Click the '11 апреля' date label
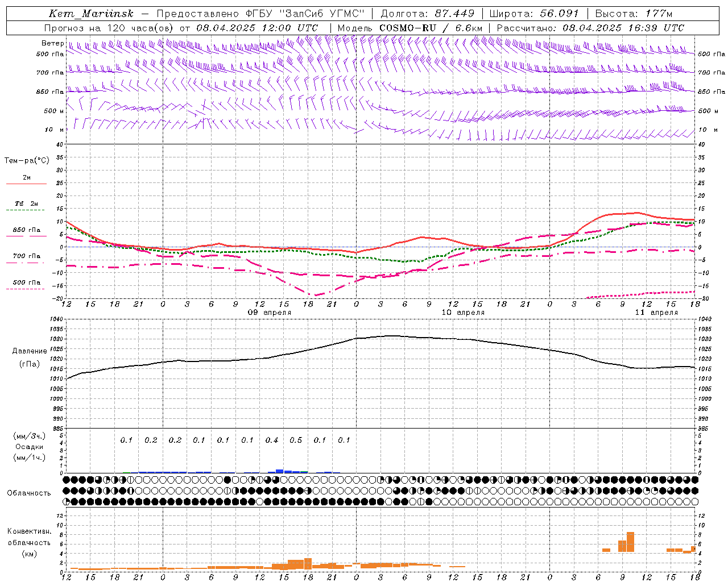The width and height of the screenshot is (728, 582). [x=656, y=313]
